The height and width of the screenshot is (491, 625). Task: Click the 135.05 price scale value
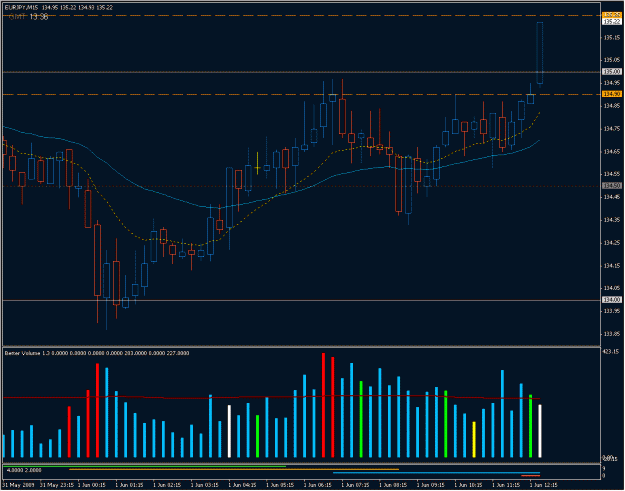click(x=612, y=60)
